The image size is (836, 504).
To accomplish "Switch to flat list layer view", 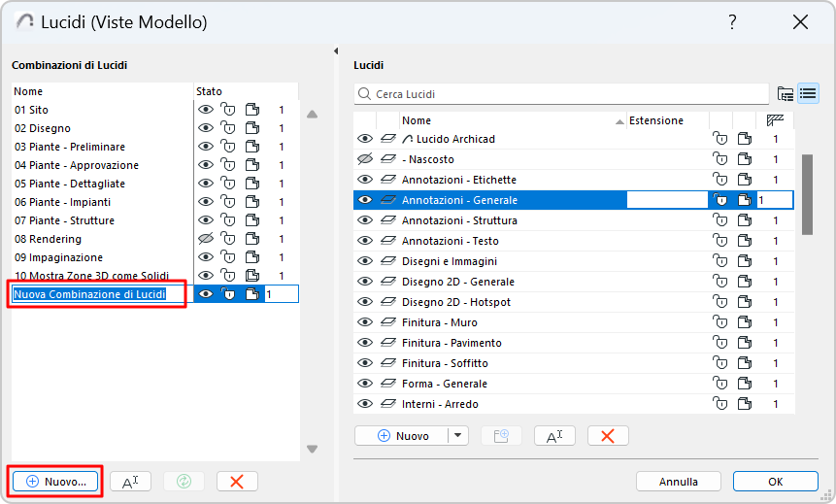I will [x=808, y=94].
